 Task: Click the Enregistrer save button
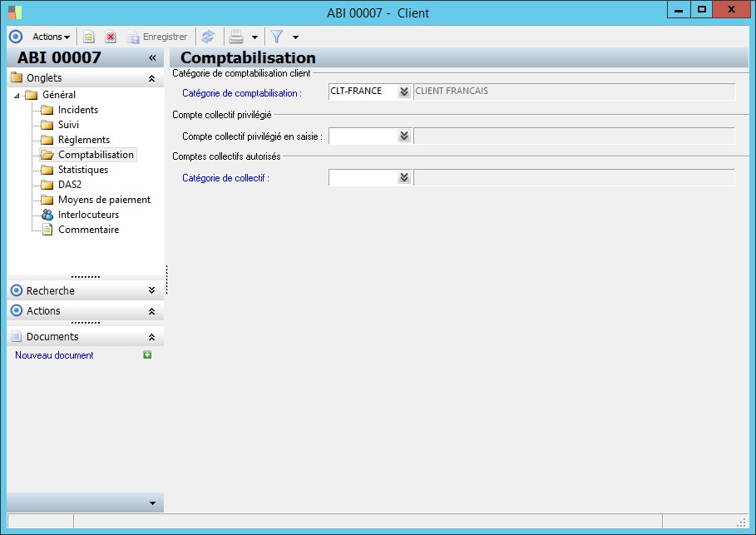(156, 37)
